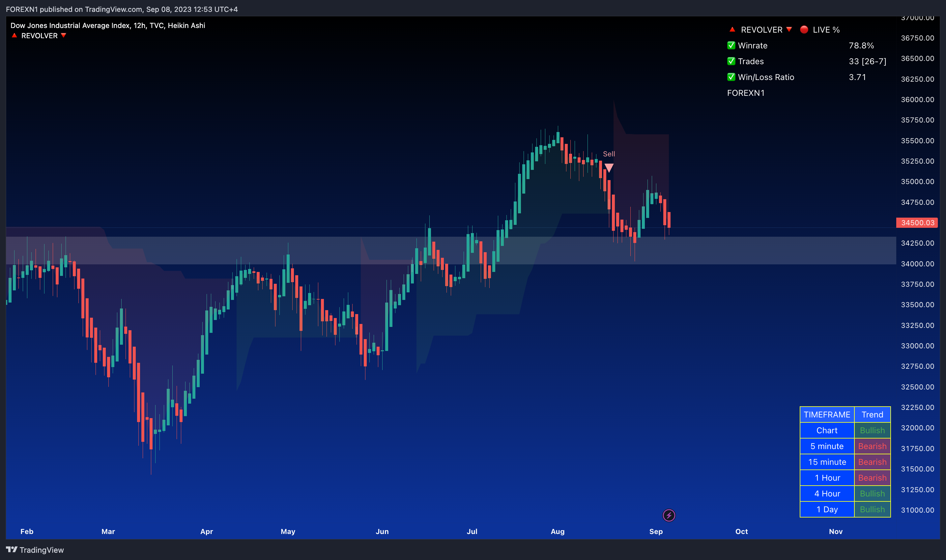Click the 1 Day Bullish trend cell
This screenshot has height=560, width=946.
873,509
